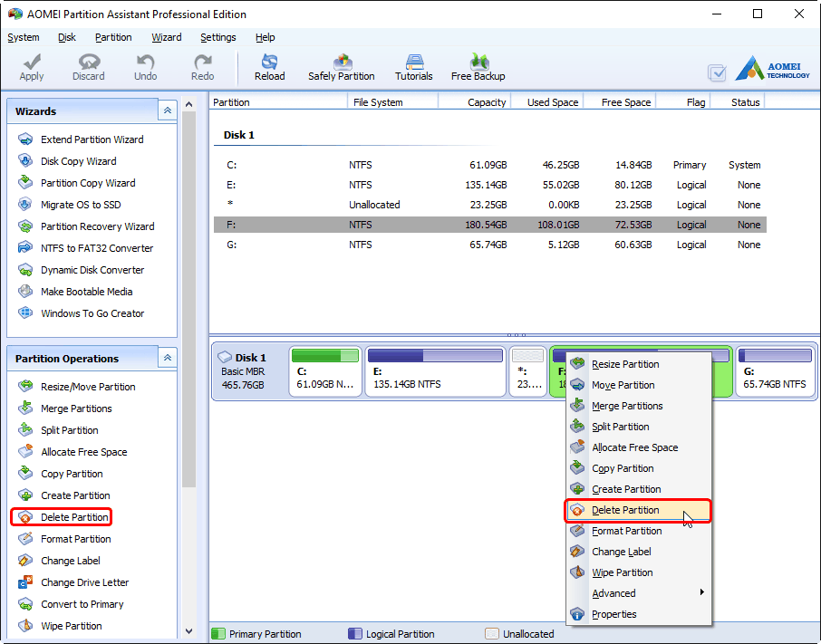The height and width of the screenshot is (644, 821).
Task: Choose Delete Partition from the context menu
Action: point(629,510)
